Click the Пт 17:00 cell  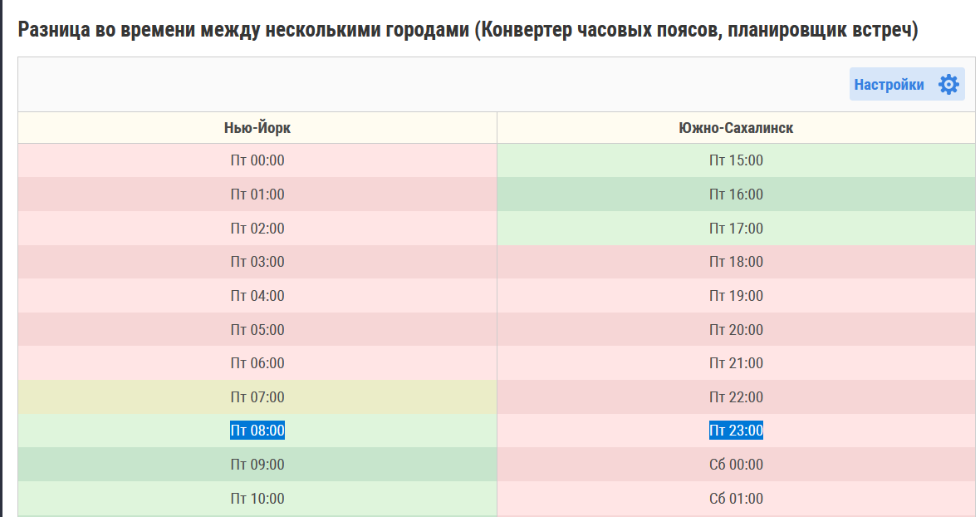click(x=737, y=229)
